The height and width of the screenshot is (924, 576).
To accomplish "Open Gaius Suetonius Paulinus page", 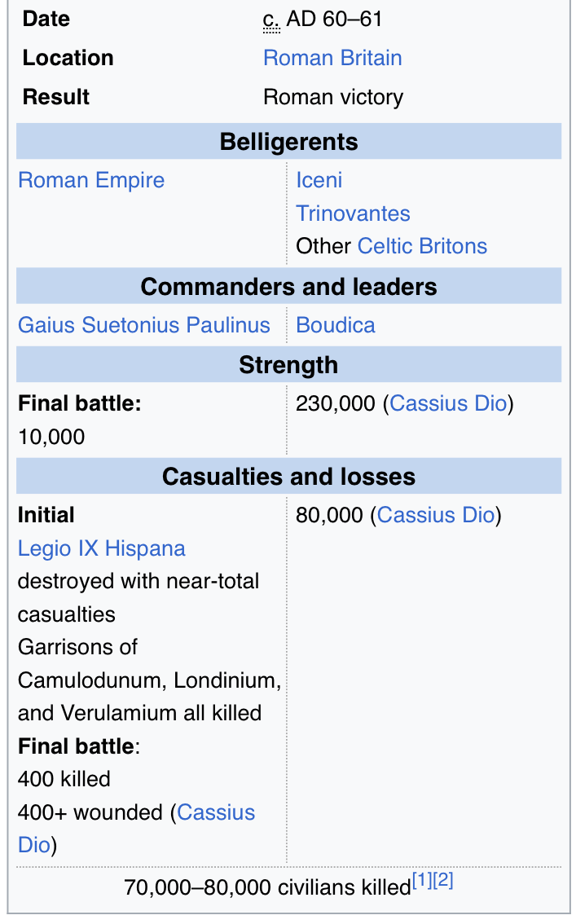I will coord(143,324).
